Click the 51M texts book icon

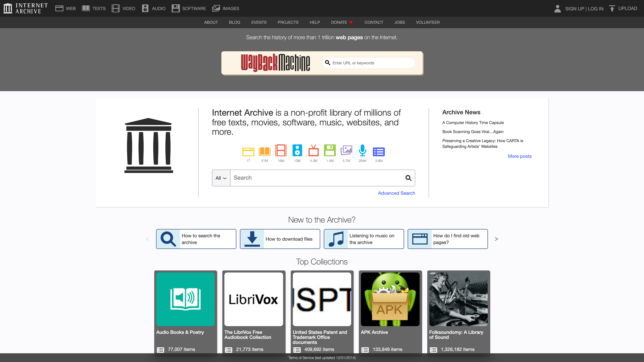click(x=264, y=152)
